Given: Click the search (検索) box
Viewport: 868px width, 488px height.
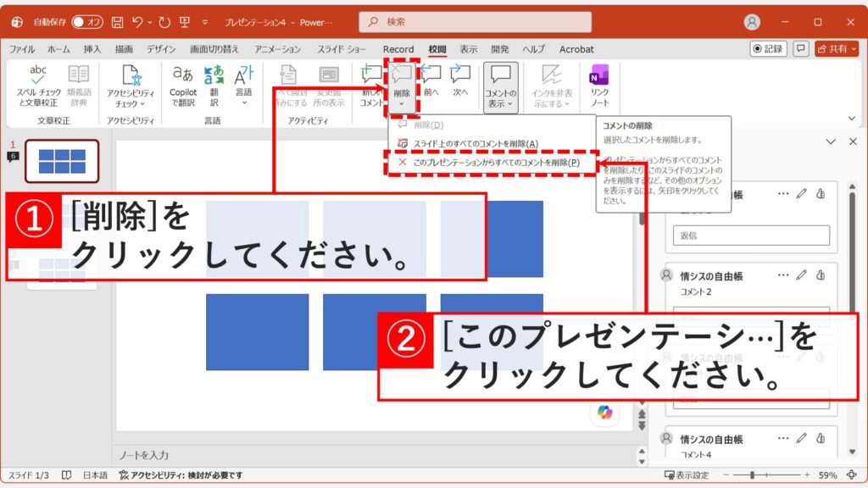Looking at the screenshot, I should (x=475, y=21).
